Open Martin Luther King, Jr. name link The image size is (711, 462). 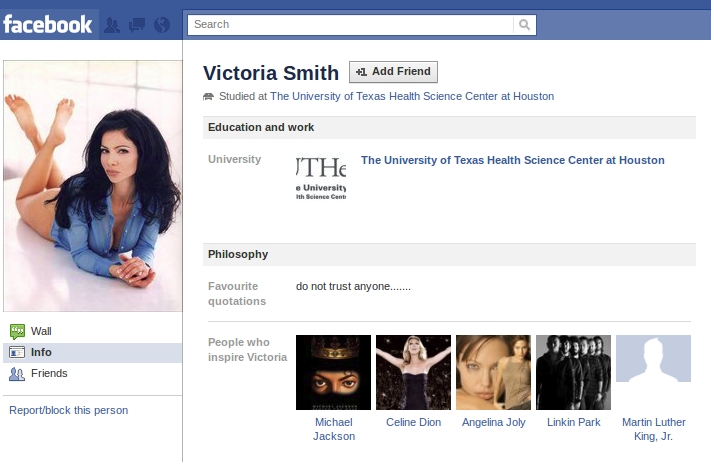pyautogui.click(x=653, y=429)
